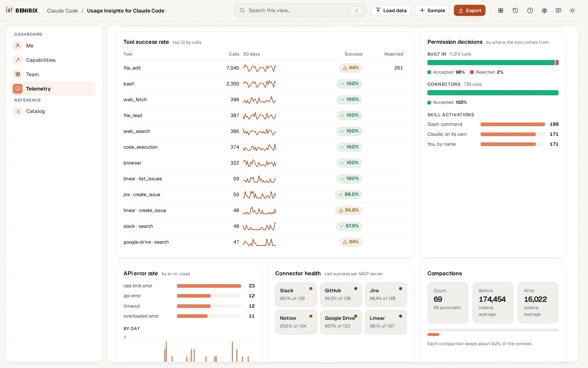Click the 174,454 Before tokens value
The width and height of the screenshot is (588, 368).
coord(492,299)
